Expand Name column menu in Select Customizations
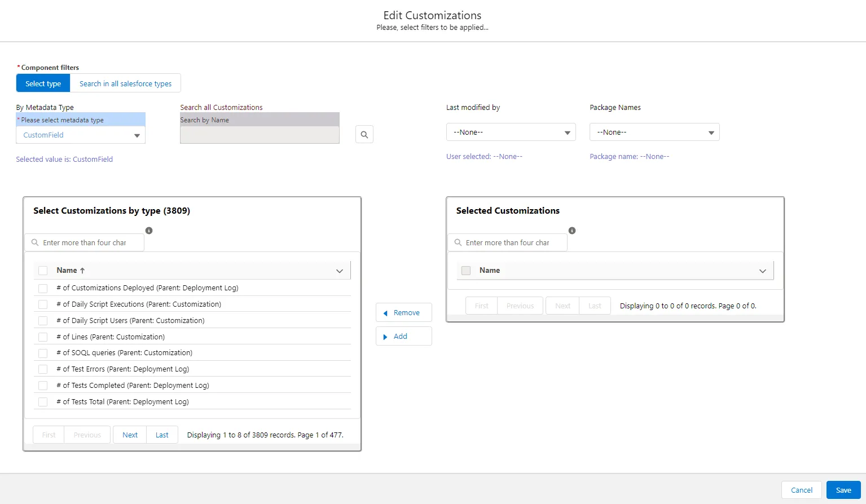This screenshot has width=866, height=504. click(340, 271)
